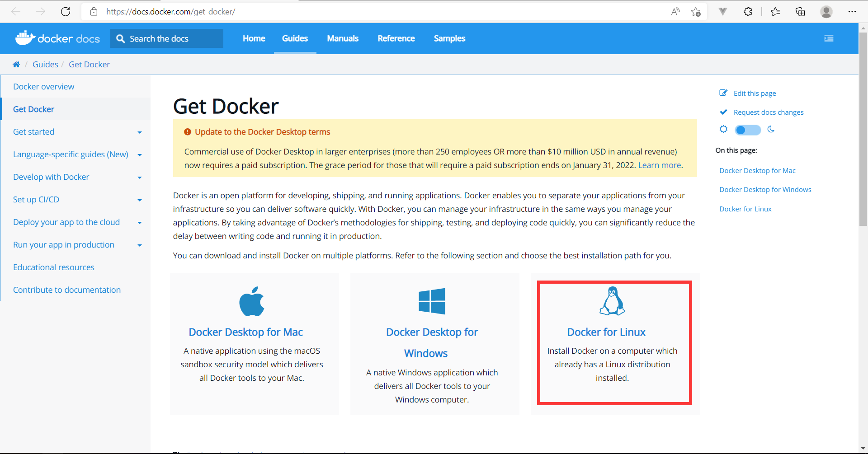Click the Windows logo icon

pyautogui.click(x=432, y=301)
